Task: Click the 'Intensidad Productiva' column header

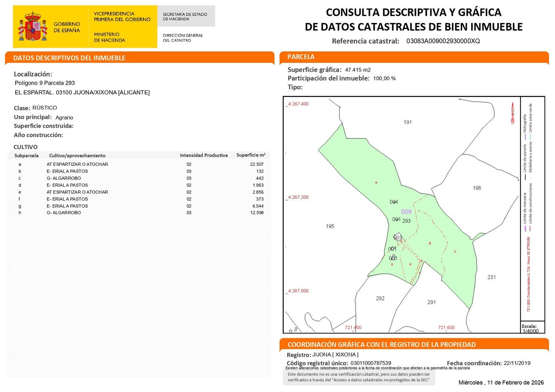Action: click(x=204, y=155)
